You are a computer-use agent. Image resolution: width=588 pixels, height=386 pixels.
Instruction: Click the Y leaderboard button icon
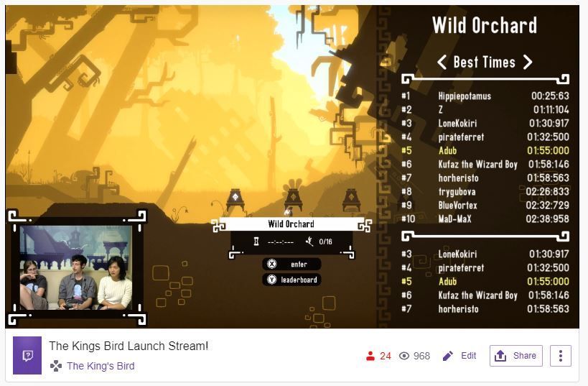(271, 280)
